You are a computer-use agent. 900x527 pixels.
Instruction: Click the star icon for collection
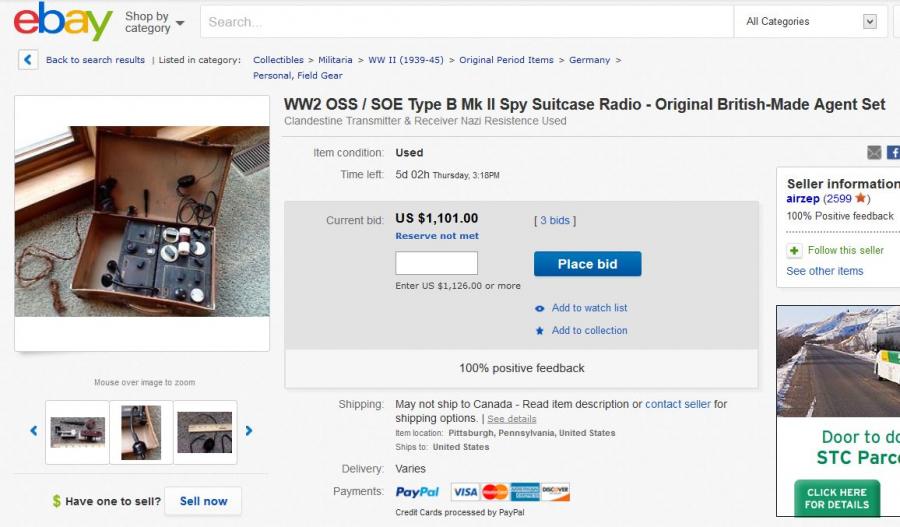pos(540,331)
